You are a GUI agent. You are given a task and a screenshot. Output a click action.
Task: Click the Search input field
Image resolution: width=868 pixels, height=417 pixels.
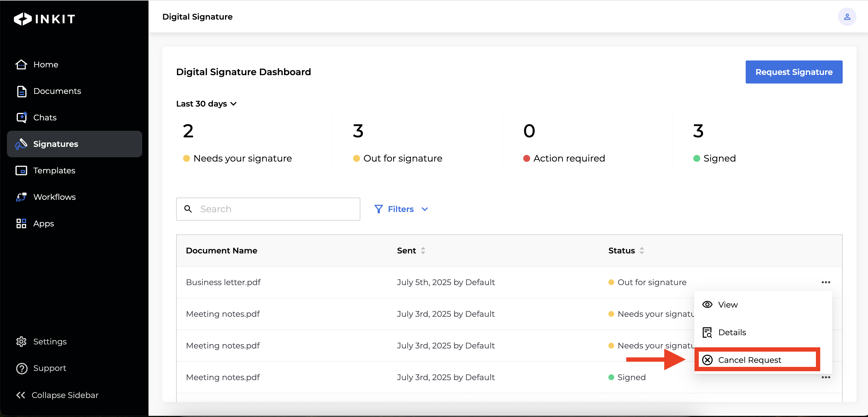click(268, 209)
